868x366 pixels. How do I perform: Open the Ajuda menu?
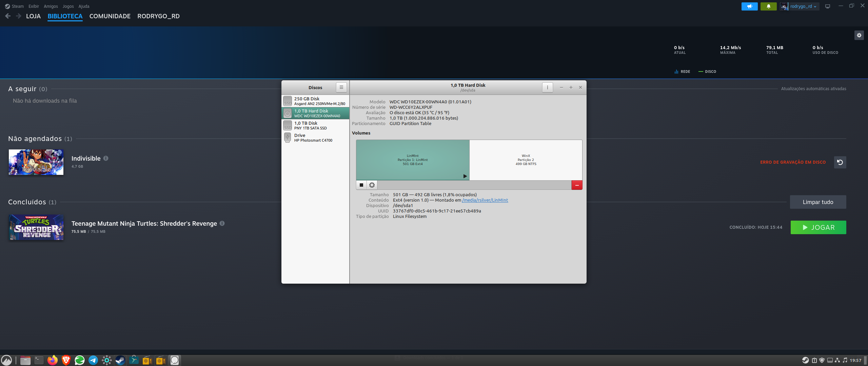point(84,6)
